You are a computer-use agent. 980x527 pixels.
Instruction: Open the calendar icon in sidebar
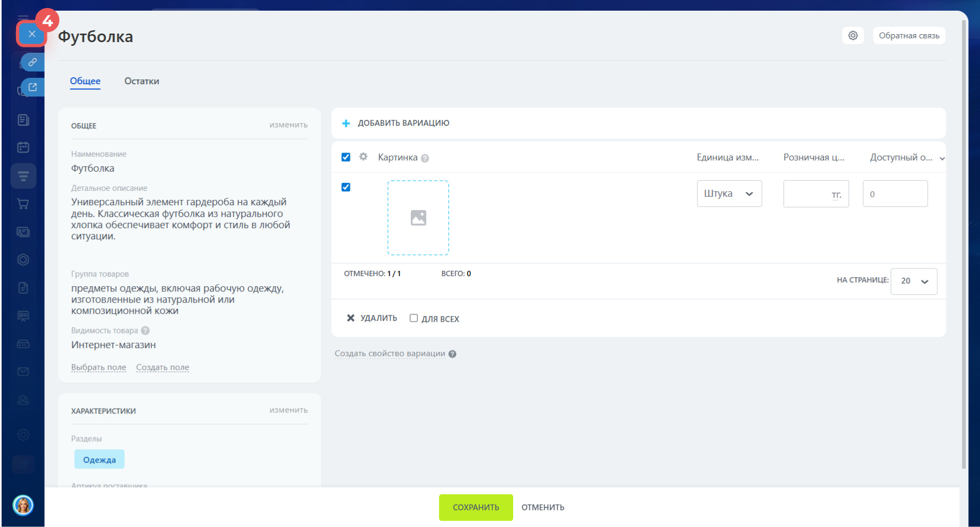23,148
